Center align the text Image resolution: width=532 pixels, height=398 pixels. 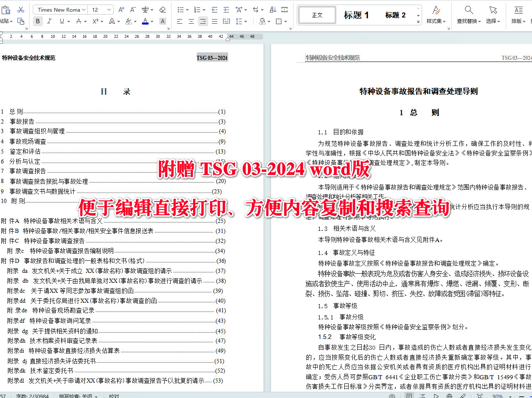point(191,21)
